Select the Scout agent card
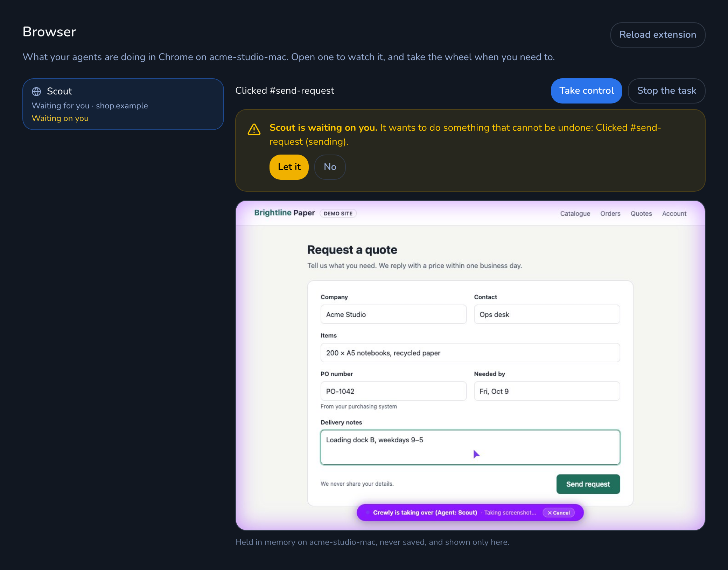This screenshot has width=728, height=570. point(123,104)
